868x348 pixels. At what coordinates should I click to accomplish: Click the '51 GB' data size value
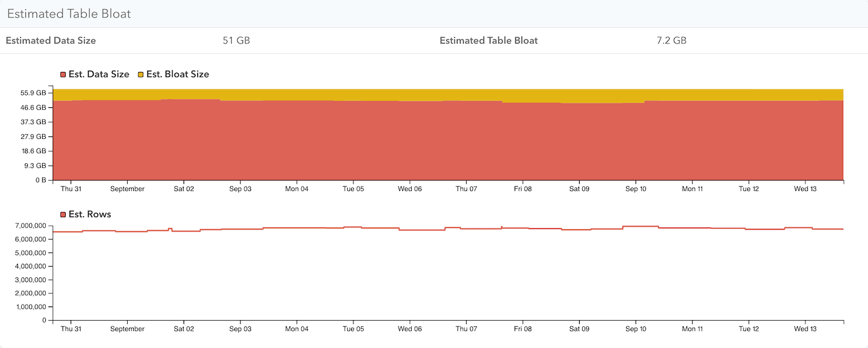[x=236, y=41]
